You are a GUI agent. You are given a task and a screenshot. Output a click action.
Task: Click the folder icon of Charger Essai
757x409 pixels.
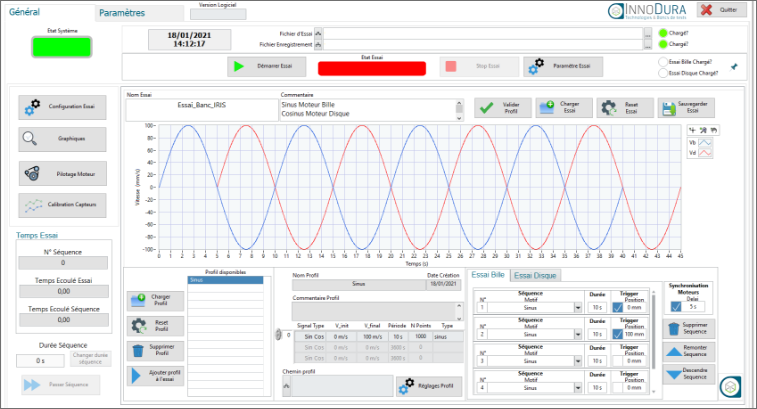[x=547, y=107]
